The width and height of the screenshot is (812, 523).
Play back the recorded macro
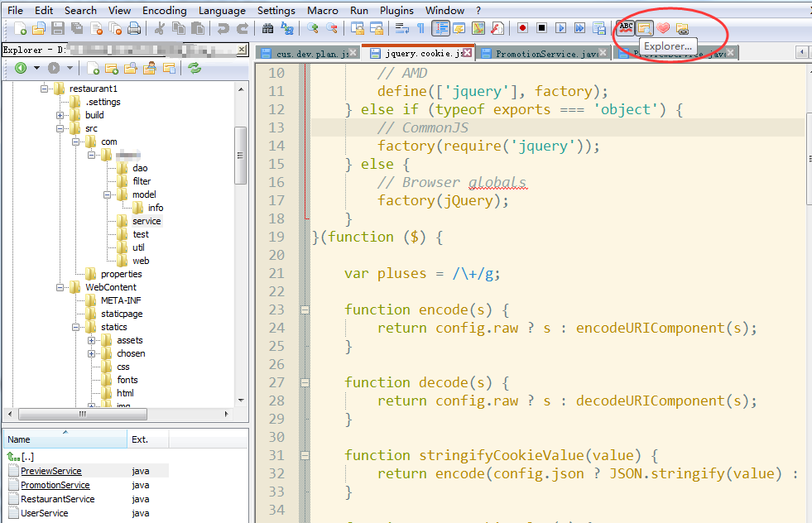561,27
